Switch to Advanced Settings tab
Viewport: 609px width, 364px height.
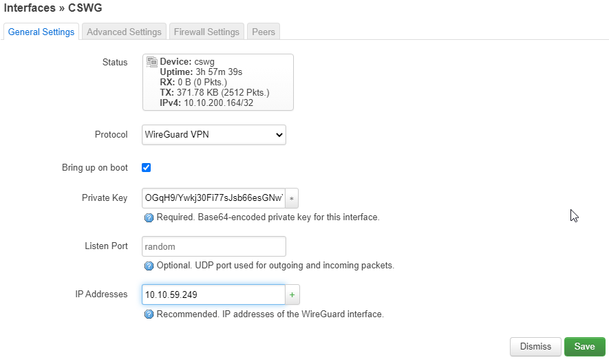[124, 32]
